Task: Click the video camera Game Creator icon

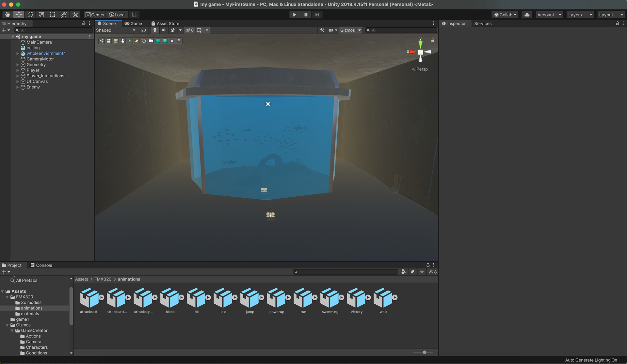Action: [x=151, y=41]
